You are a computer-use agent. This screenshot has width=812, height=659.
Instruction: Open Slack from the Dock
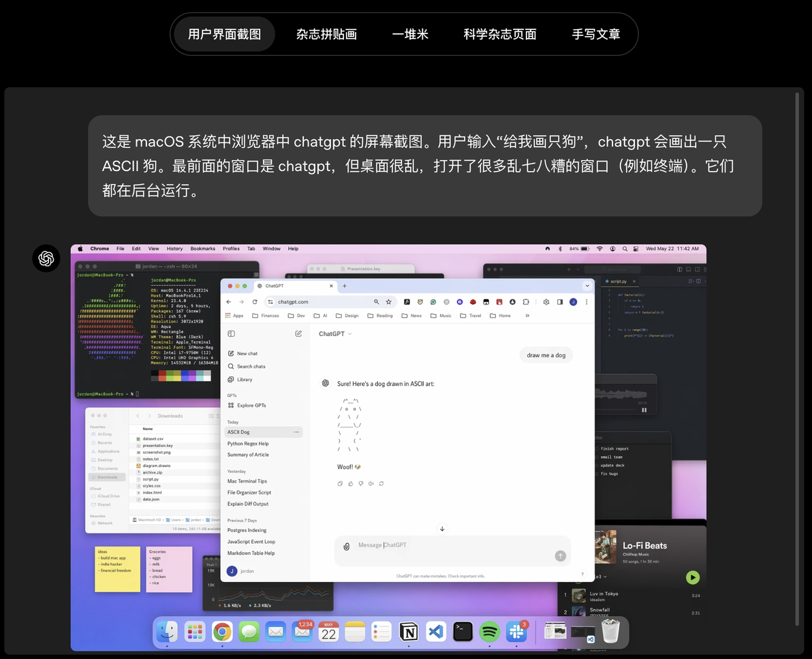516,632
